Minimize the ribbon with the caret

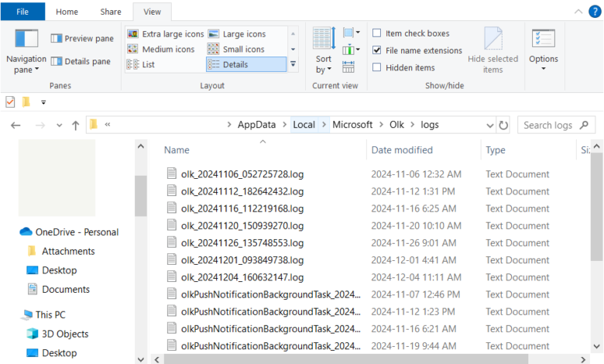click(578, 12)
